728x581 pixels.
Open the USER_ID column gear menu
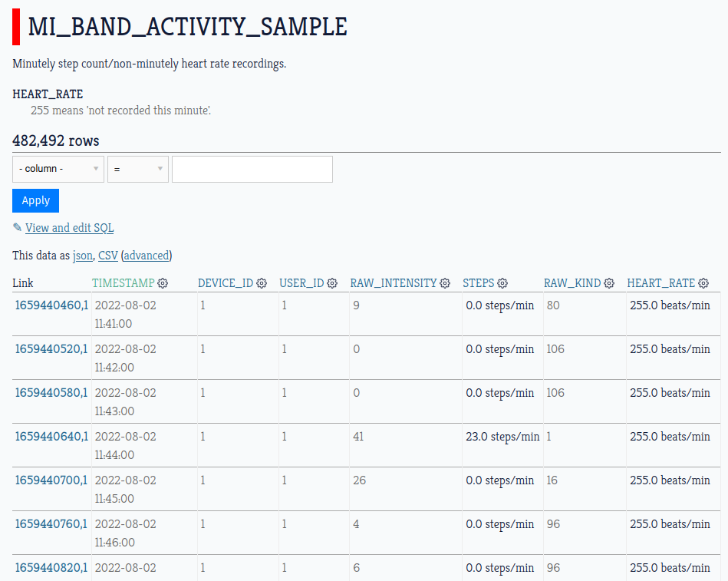click(x=332, y=283)
